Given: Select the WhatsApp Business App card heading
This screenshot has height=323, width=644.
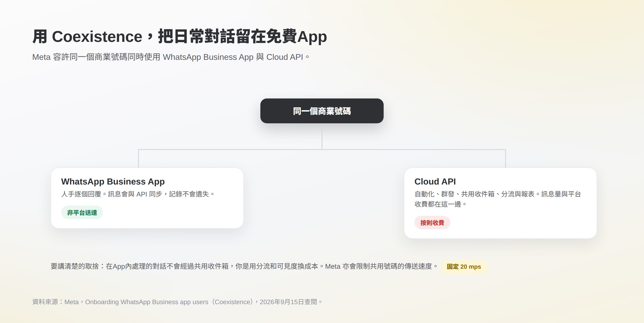Looking at the screenshot, I should [113, 182].
